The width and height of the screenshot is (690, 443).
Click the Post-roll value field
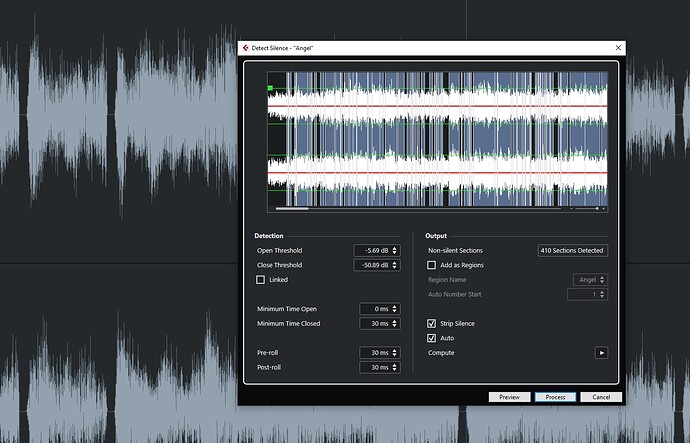377,368
